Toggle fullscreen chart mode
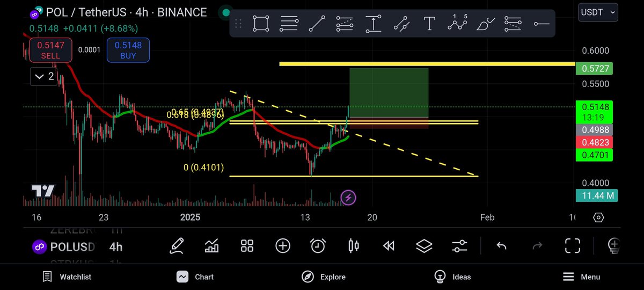 pos(573,246)
